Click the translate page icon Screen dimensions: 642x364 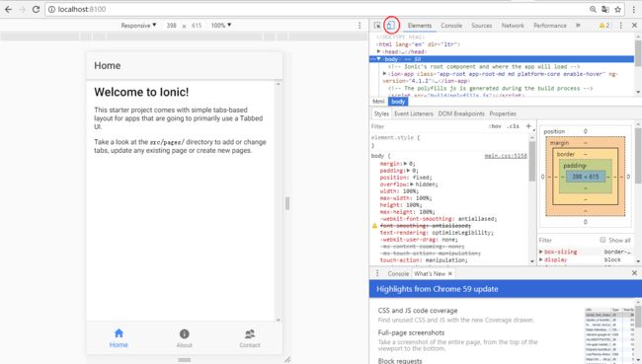(x=605, y=9)
